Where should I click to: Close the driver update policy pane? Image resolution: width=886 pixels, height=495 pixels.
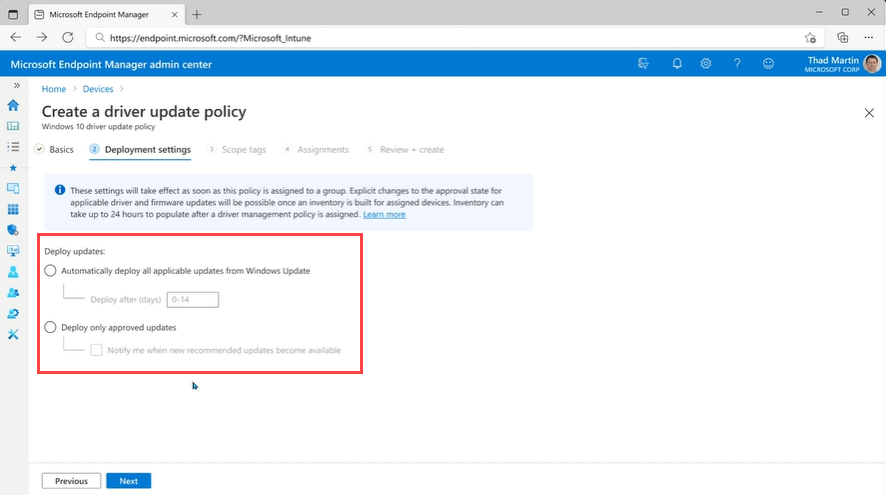tap(869, 113)
